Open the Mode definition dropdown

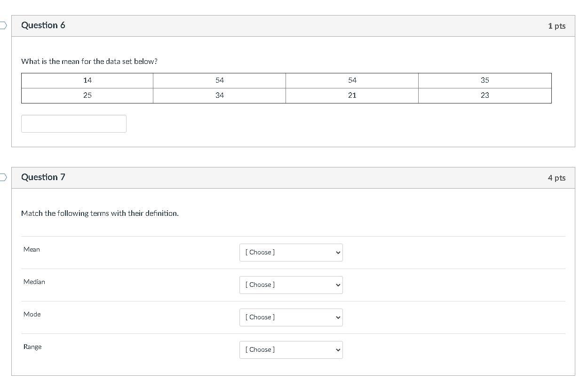pyautogui.click(x=291, y=317)
